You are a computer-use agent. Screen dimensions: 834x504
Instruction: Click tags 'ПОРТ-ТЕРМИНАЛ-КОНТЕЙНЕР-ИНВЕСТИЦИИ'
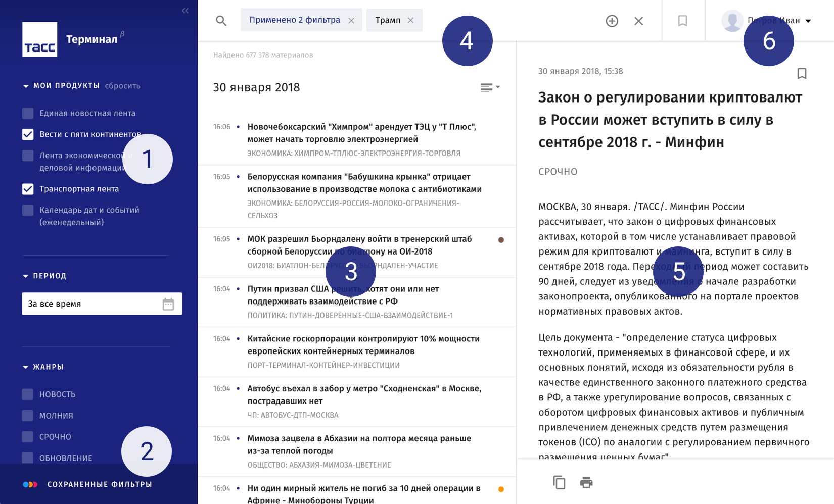pyautogui.click(x=323, y=365)
